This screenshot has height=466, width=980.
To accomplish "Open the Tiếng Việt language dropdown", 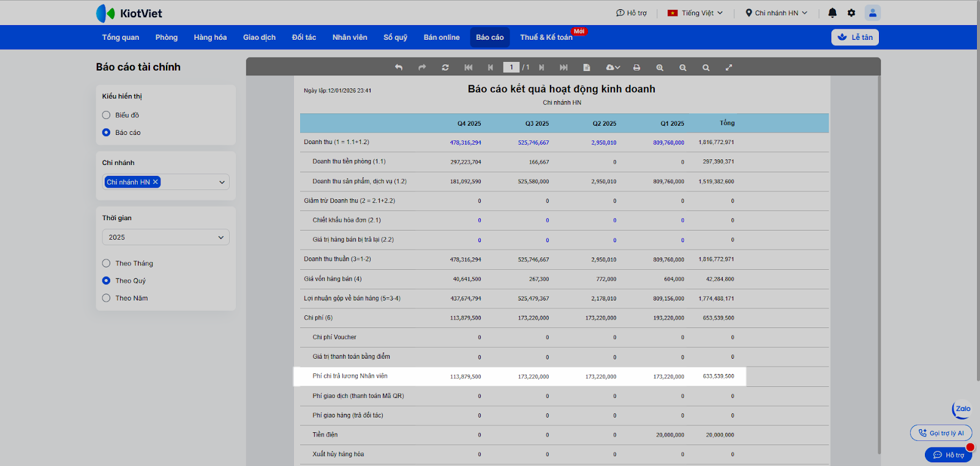I will (x=696, y=13).
